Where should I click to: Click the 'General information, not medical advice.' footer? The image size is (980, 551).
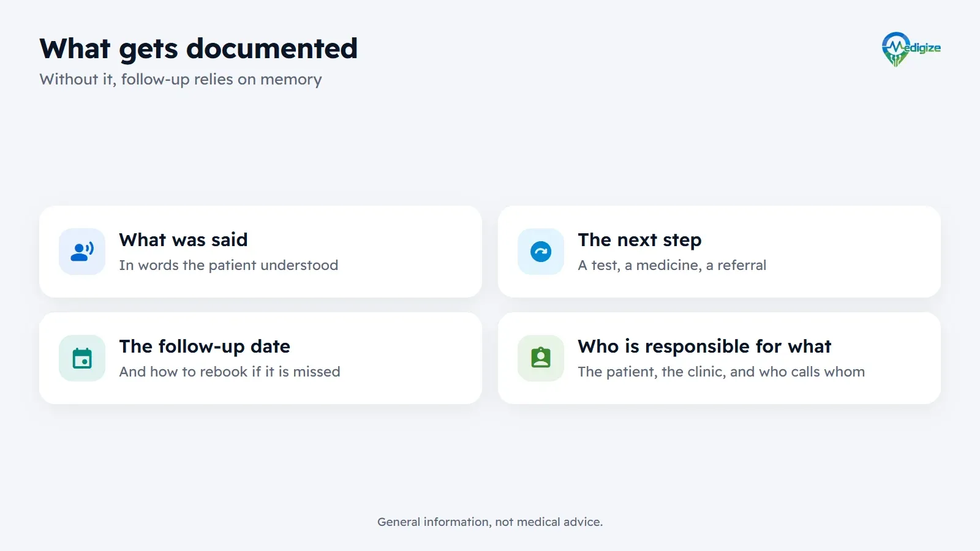pos(490,522)
